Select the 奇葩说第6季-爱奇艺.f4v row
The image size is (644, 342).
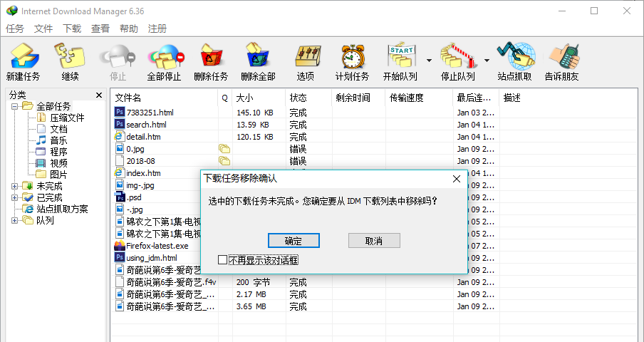tap(375, 282)
